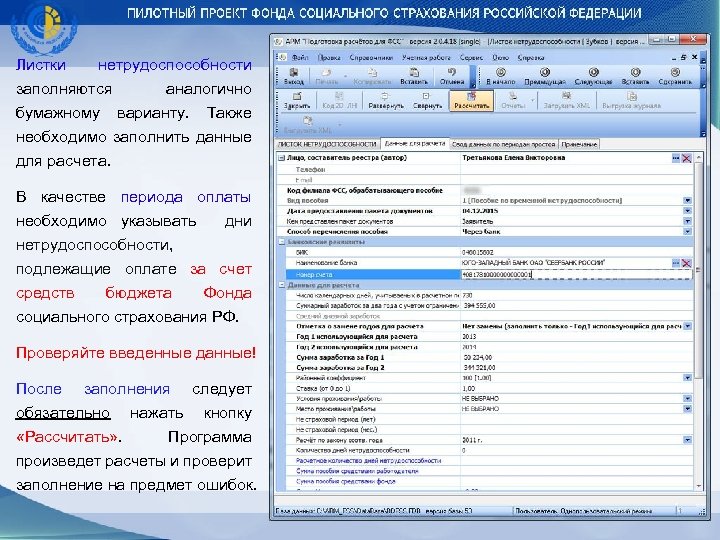Click Вставить icon in the navigation toolbar
This screenshot has height=540, width=720.
click(x=635, y=76)
